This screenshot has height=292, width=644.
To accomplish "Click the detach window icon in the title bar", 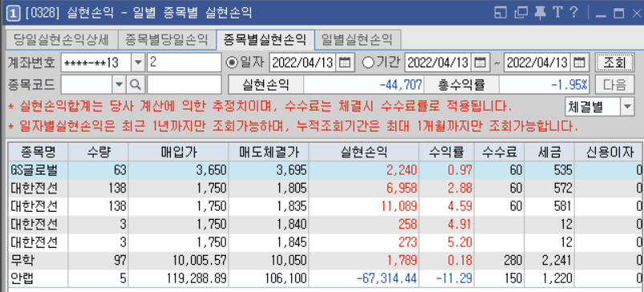I will click(x=500, y=13).
